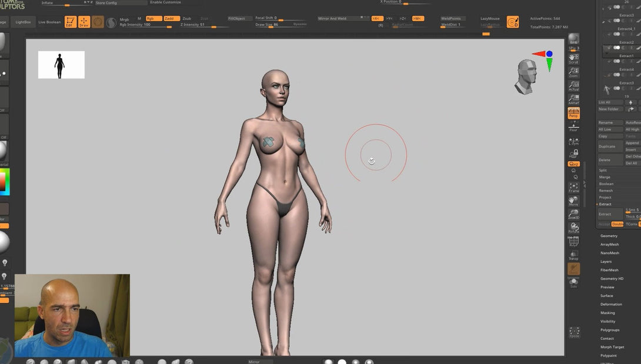The height and width of the screenshot is (364, 641).
Task: Adjust the Rgb Intensity slider
Action: click(145, 25)
